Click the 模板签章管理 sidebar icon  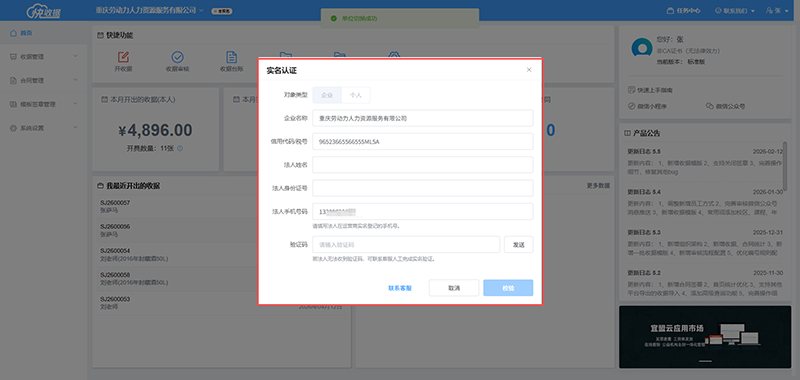[13, 104]
